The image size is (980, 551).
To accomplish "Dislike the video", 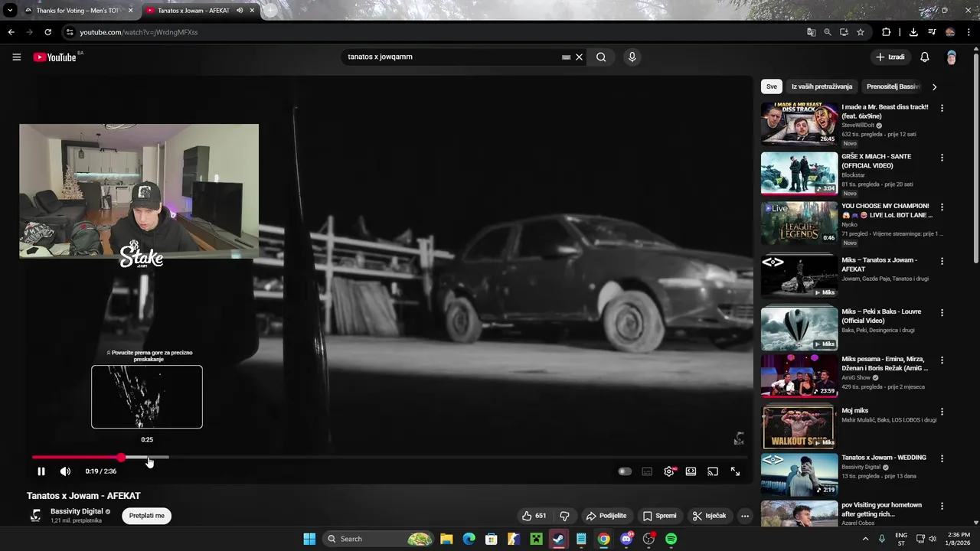I will [x=565, y=516].
